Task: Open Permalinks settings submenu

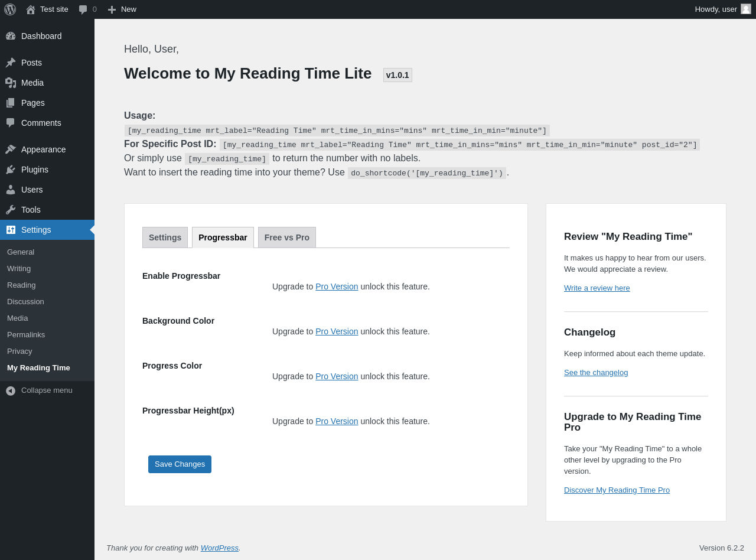Action: tap(26, 334)
